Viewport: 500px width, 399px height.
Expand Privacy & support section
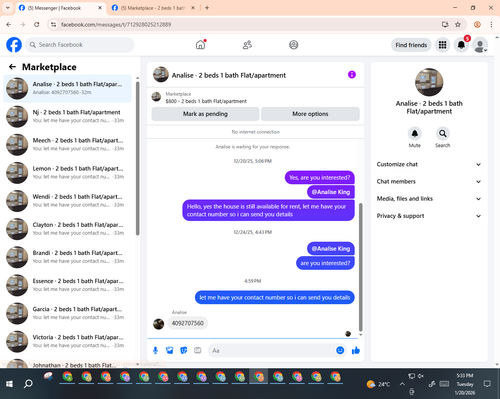pyautogui.click(x=429, y=216)
